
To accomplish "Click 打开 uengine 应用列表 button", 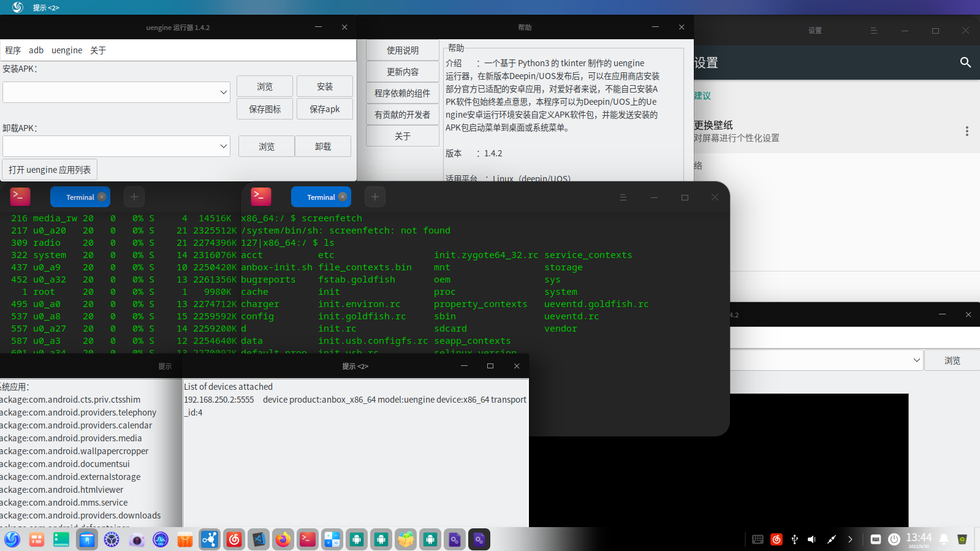I will (50, 170).
